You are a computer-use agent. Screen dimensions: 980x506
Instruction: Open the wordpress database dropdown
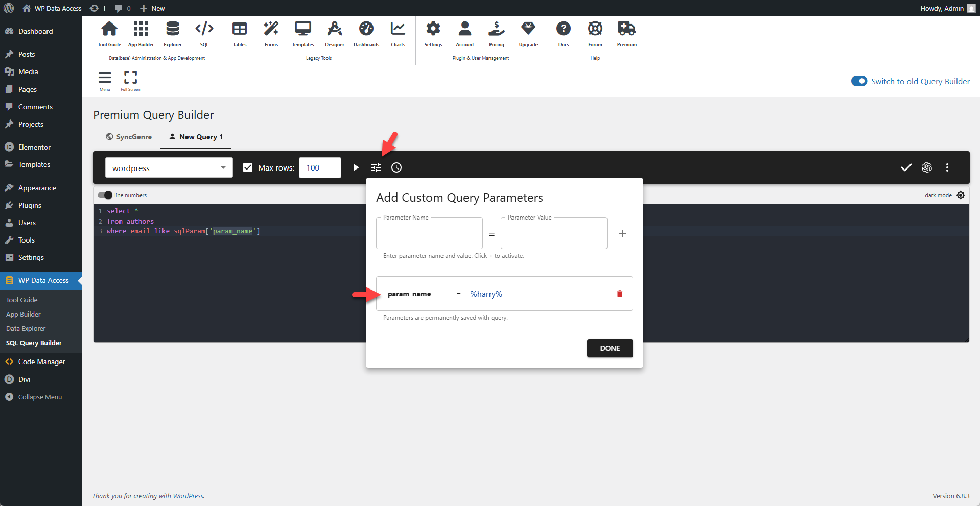(169, 167)
